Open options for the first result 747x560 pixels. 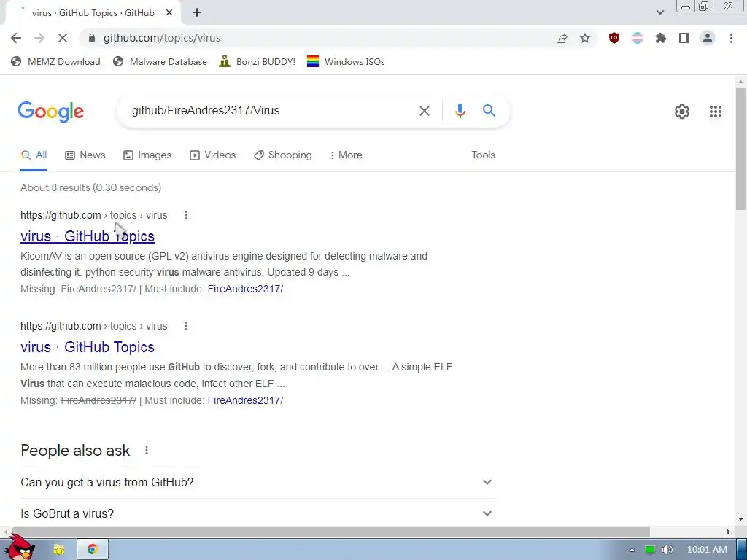(x=186, y=215)
